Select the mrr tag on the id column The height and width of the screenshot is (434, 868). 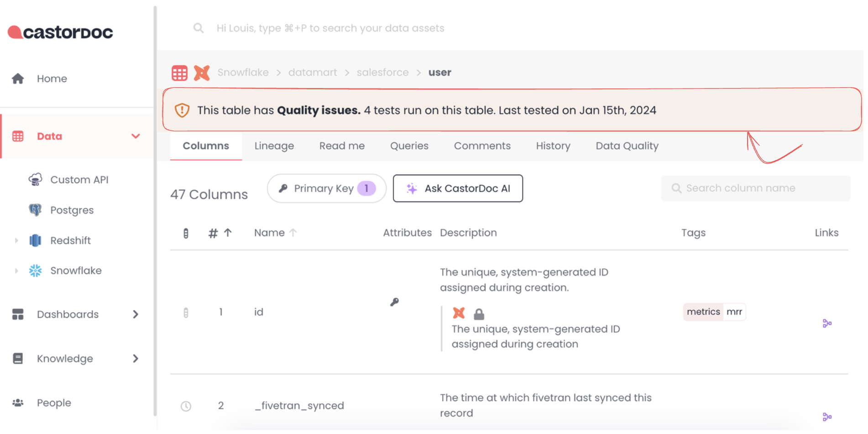tap(735, 312)
